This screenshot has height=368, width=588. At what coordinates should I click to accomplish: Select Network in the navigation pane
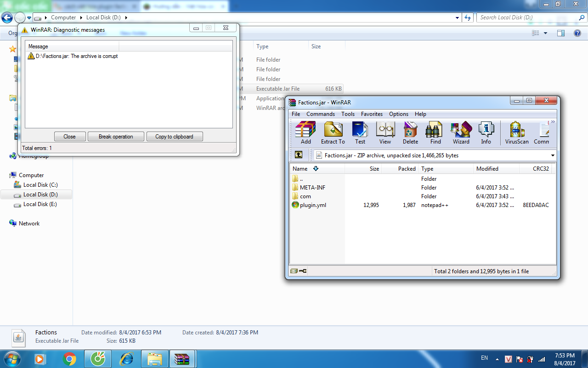29,224
